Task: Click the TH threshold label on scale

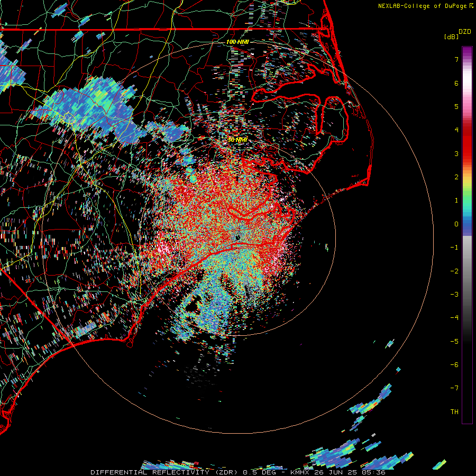Action: pyautogui.click(x=454, y=412)
